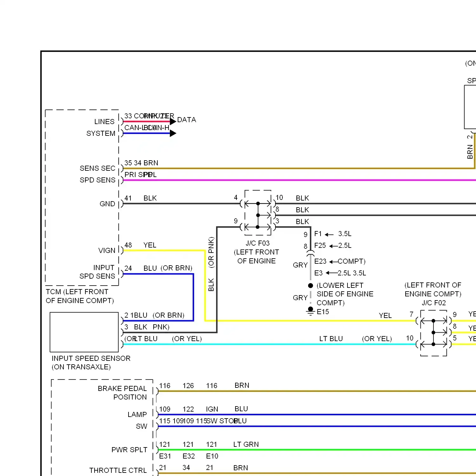
Task: Select the LAMP label
Action: [x=137, y=414]
